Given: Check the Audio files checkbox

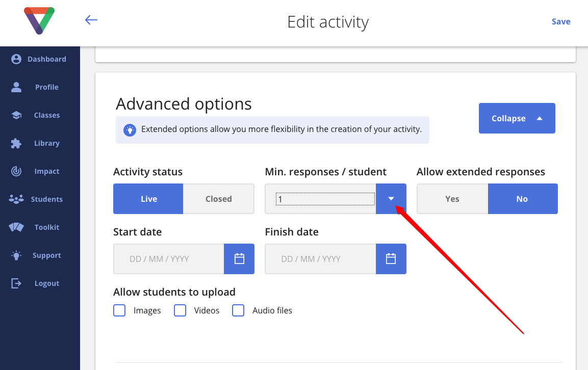Looking at the screenshot, I should (x=238, y=310).
